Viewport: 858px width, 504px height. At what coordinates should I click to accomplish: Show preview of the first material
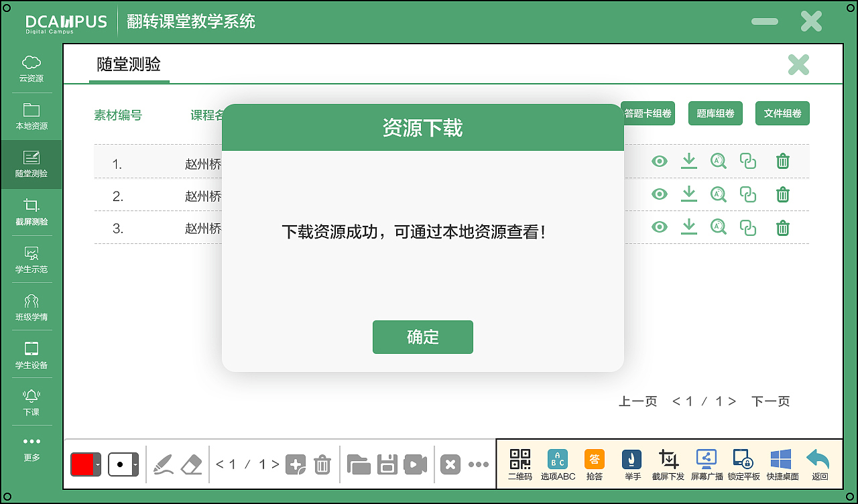pyautogui.click(x=659, y=161)
